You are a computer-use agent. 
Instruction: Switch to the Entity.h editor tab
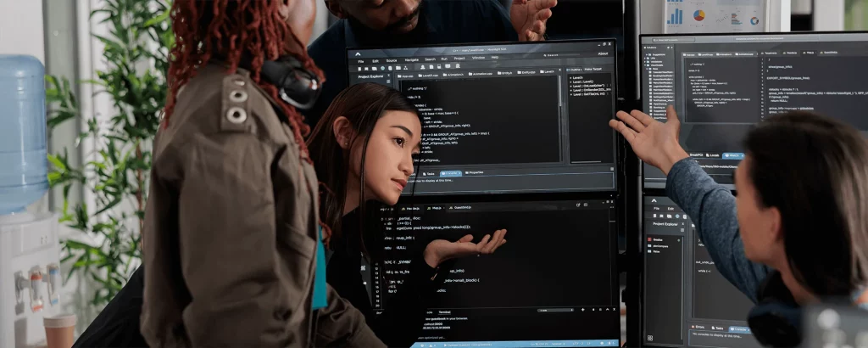(x=505, y=73)
